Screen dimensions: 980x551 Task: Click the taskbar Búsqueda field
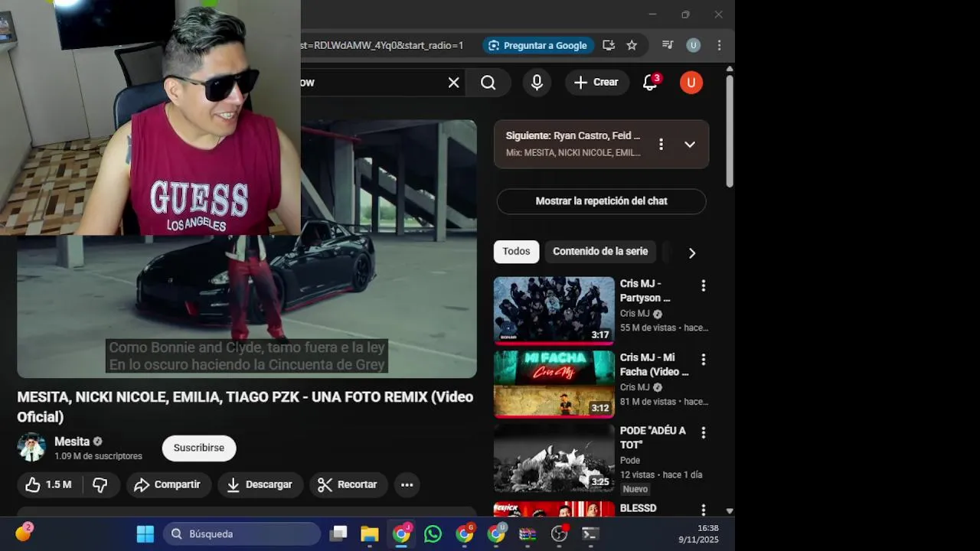coord(242,533)
